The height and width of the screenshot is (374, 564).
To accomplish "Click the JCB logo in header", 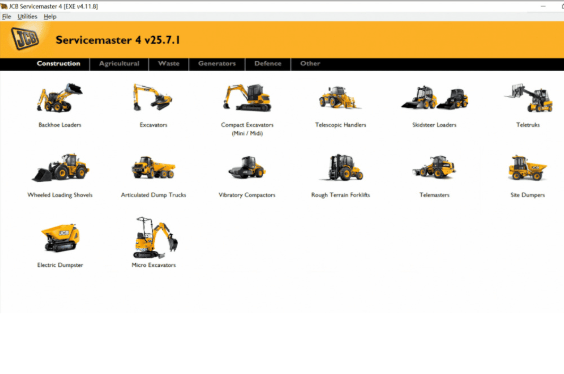I will click(24, 38).
